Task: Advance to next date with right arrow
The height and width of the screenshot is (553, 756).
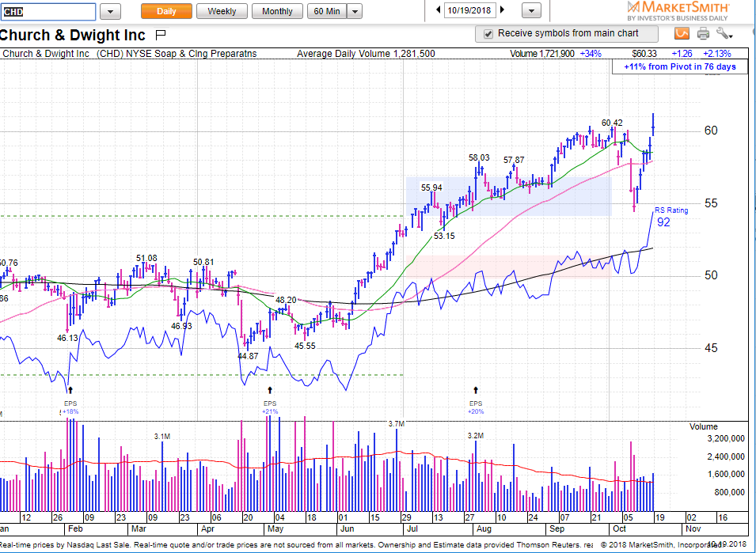Action: click(x=503, y=9)
